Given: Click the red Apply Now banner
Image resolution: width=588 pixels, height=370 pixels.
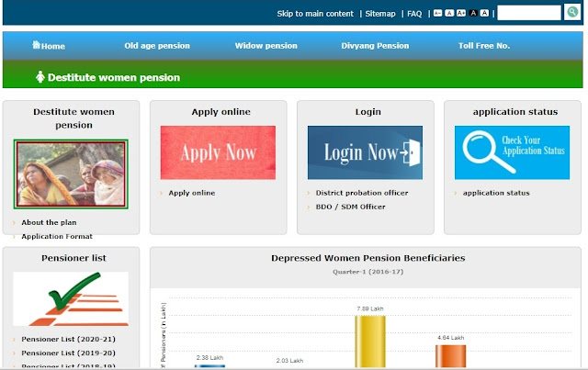Looking at the screenshot, I should click(218, 152).
